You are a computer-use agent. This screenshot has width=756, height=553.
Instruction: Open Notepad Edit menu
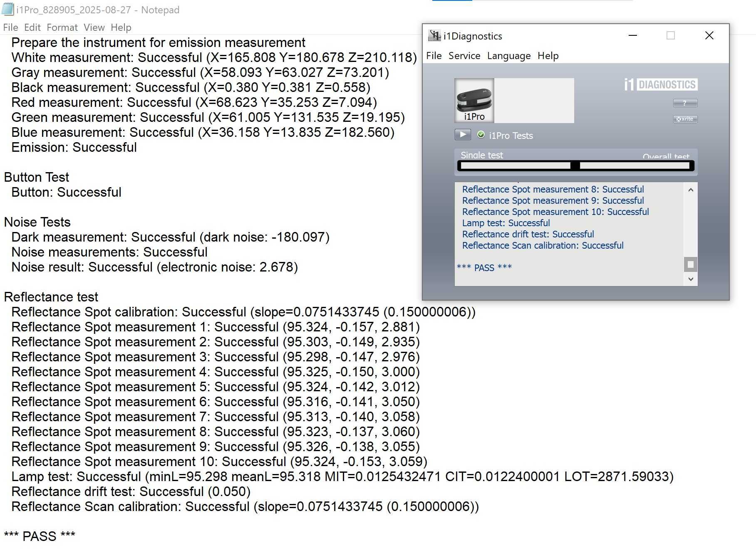(x=32, y=27)
